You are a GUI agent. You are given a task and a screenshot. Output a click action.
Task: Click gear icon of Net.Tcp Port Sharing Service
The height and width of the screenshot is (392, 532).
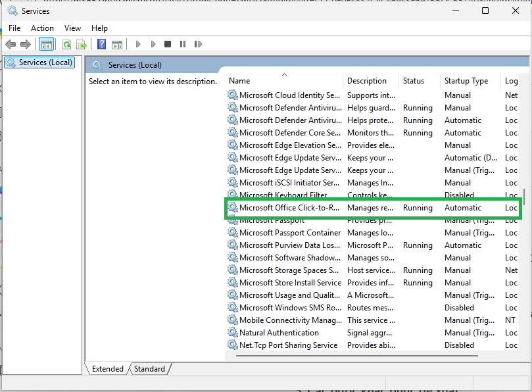[232, 345]
